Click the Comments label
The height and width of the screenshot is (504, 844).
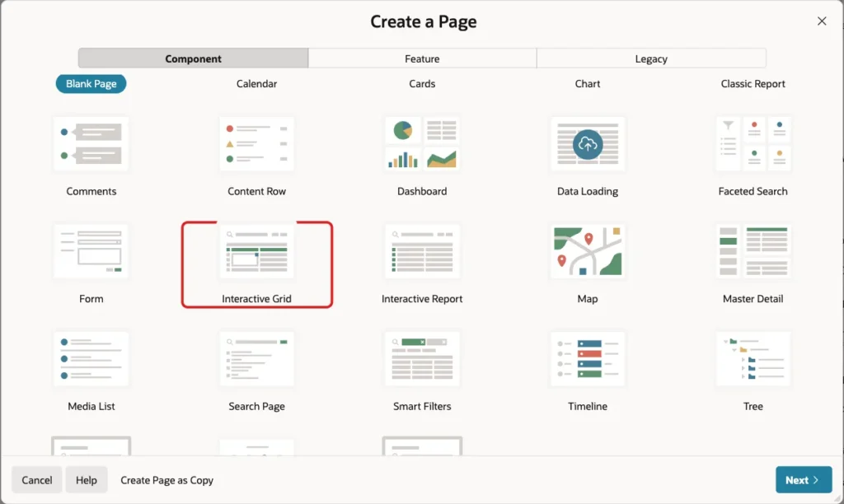point(91,191)
